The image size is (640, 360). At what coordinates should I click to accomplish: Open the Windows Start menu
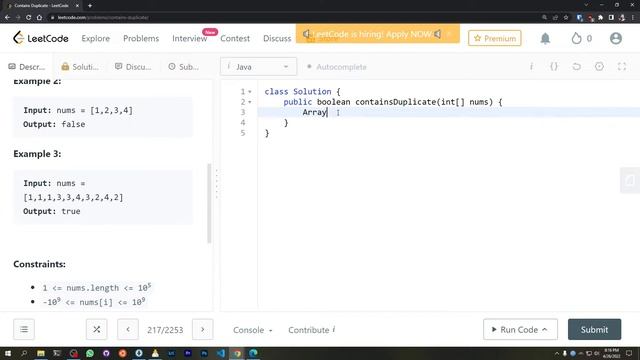[8, 353]
